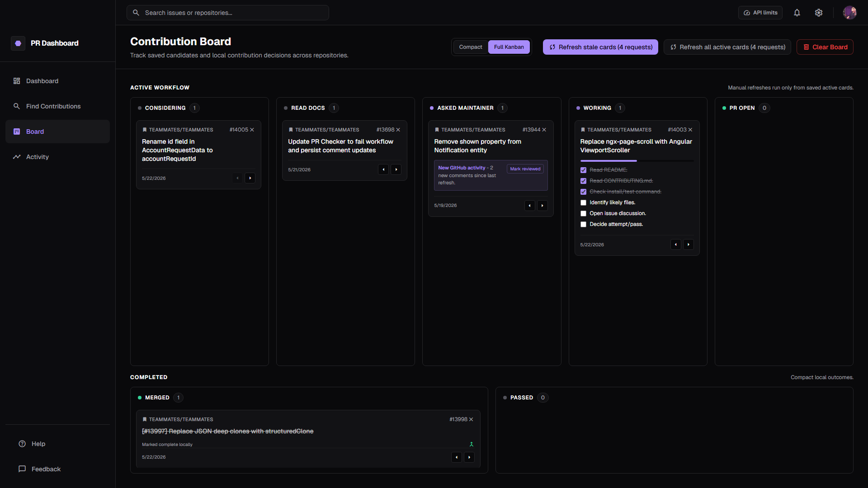Select Board in sidebar
868x488 pixels.
57,131
